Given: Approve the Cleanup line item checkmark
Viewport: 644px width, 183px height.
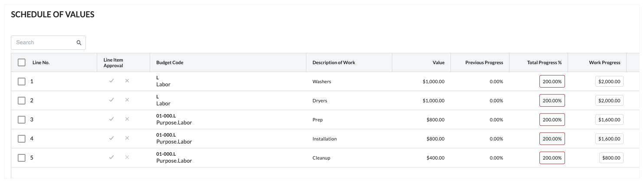Looking at the screenshot, I should coord(112,157).
